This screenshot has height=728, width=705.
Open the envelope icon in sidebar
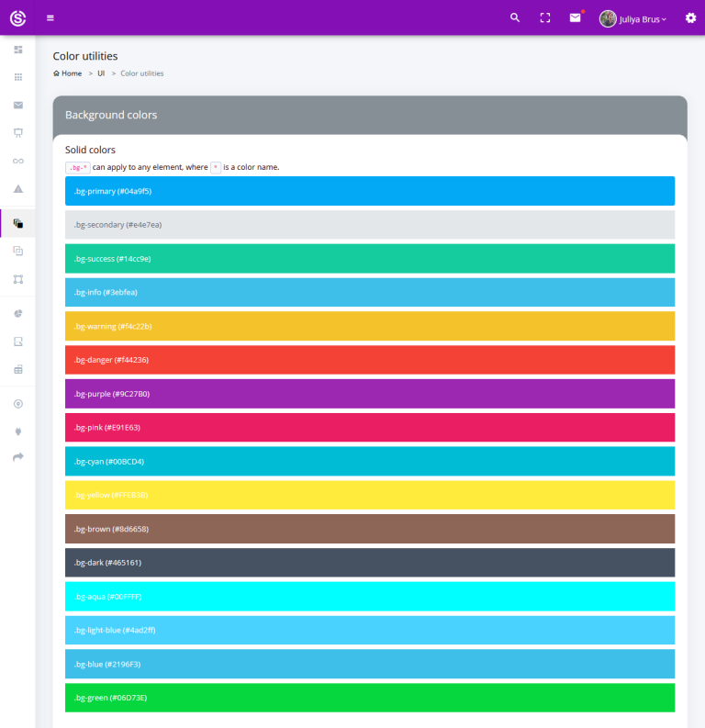[x=17, y=105]
